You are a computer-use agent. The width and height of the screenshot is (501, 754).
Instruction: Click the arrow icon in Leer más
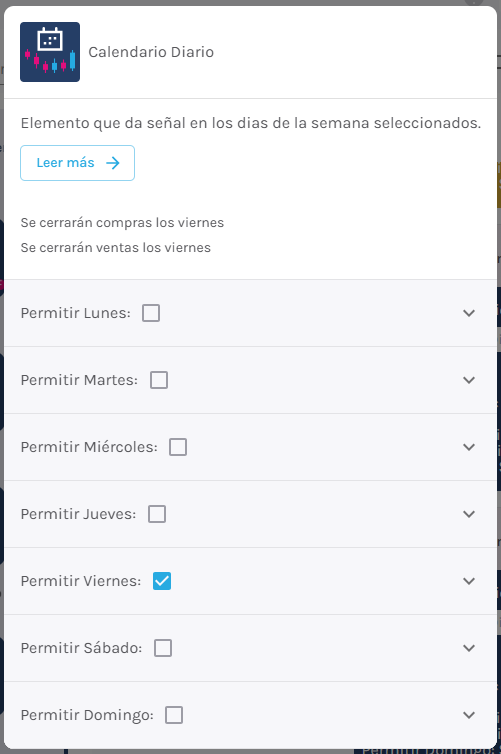(113, 163)
